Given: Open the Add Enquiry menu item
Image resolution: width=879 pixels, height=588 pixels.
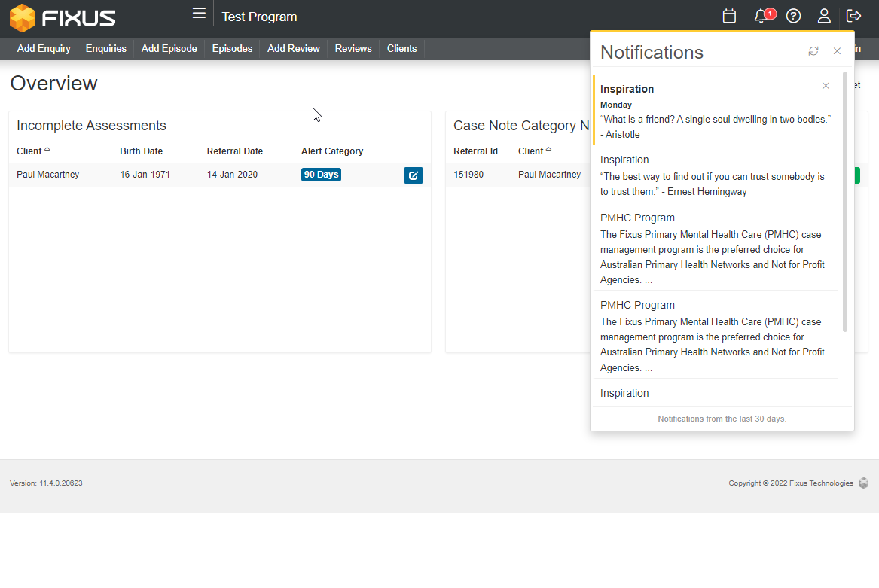Looking at the screenshot, I should [x=44, y=49].
